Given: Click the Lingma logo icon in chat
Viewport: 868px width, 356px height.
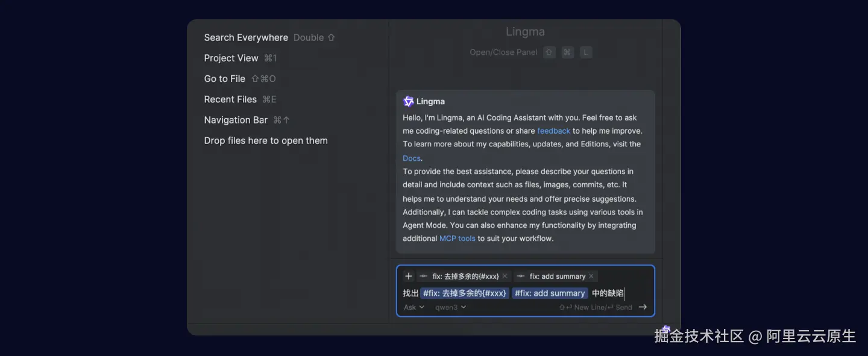Looking at the screenshot, I should pyautogui.click(x=409, y=101).
